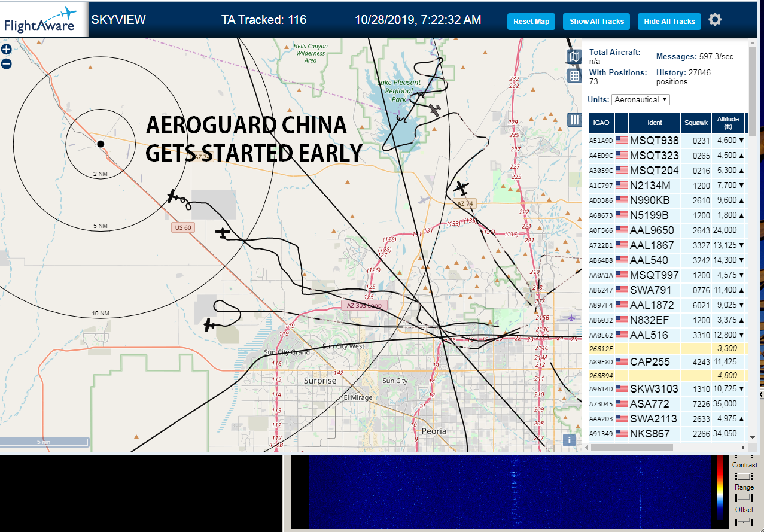This screenshot has height=532, width=764.
Task: Open the settings gear in the header
Action: 715,20
